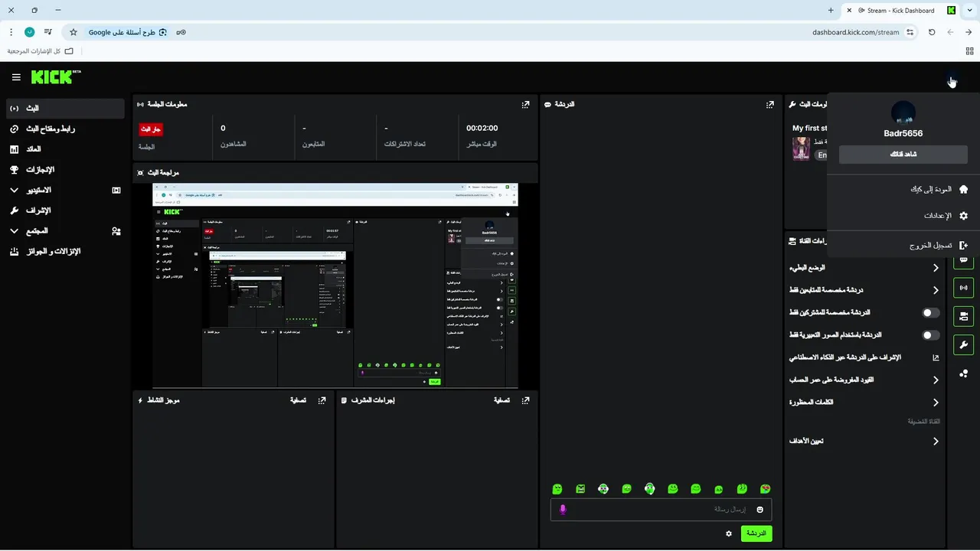Expand the المجتمع sidebar chevron
This screenshot has height=551, width=980.
tap(15, 230)
